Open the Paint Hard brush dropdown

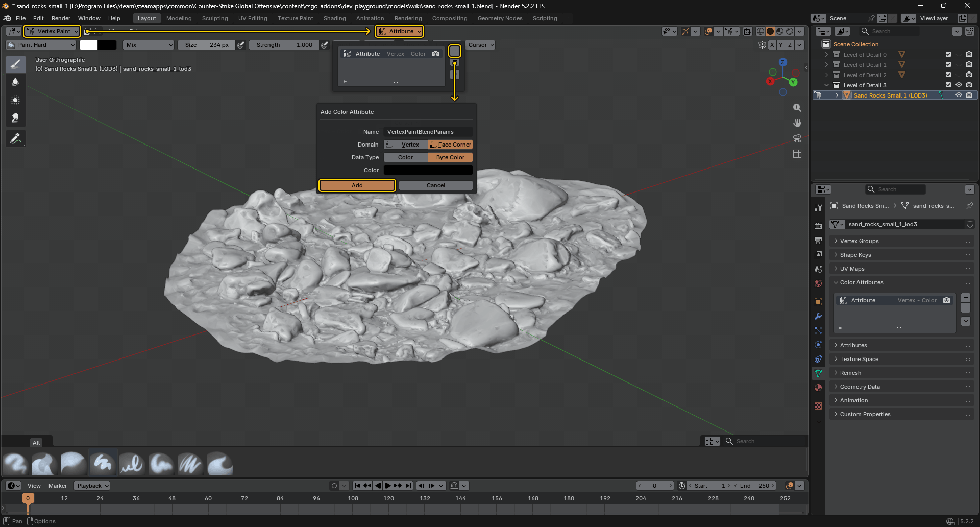click(41, 45)
